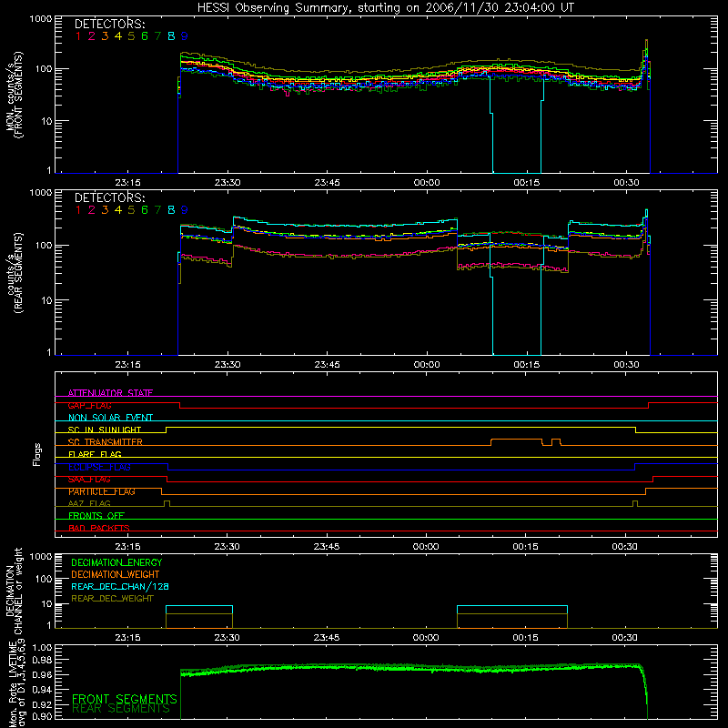Screen dimensions: 728x728
Task: Click the MON. counts/s (FRONT SEGMENTS) axis title
Action: 15,96
